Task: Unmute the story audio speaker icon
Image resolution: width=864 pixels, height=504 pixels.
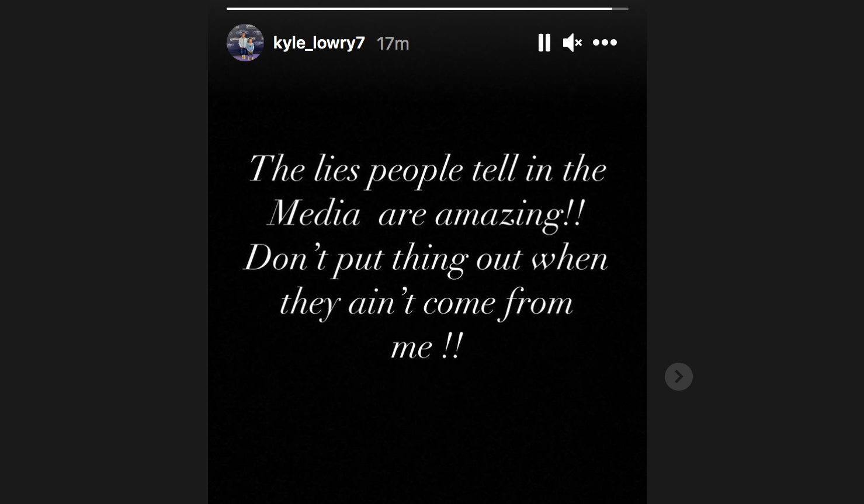Action: pyautogui.click(x=572, y=43)
